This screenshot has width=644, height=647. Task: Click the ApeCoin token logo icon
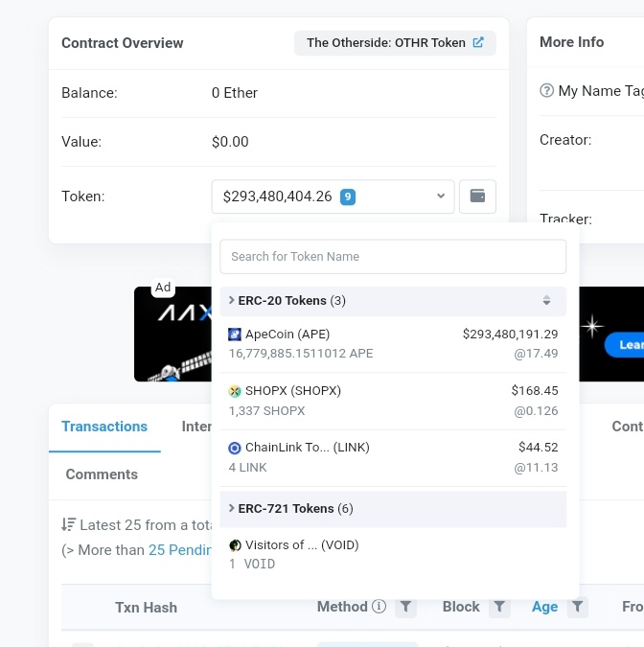tap(235, 335)
